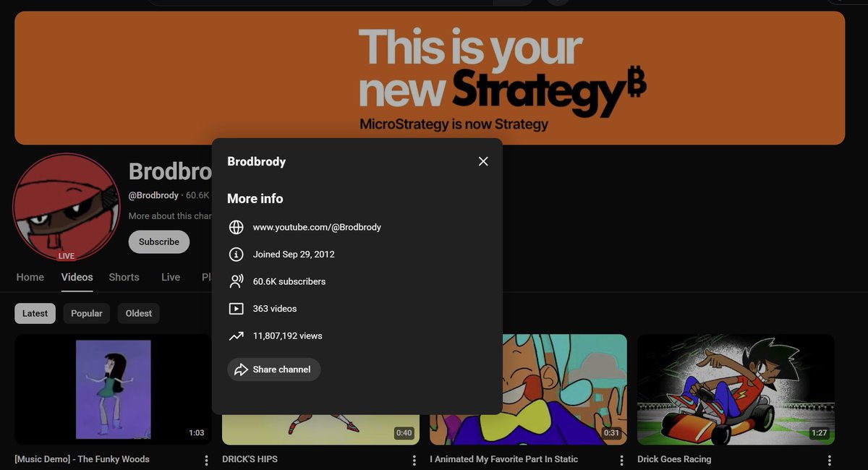Open the 'DRICK'S HIPS' video title
Screen dimensions: 868x470
point(250,459)
